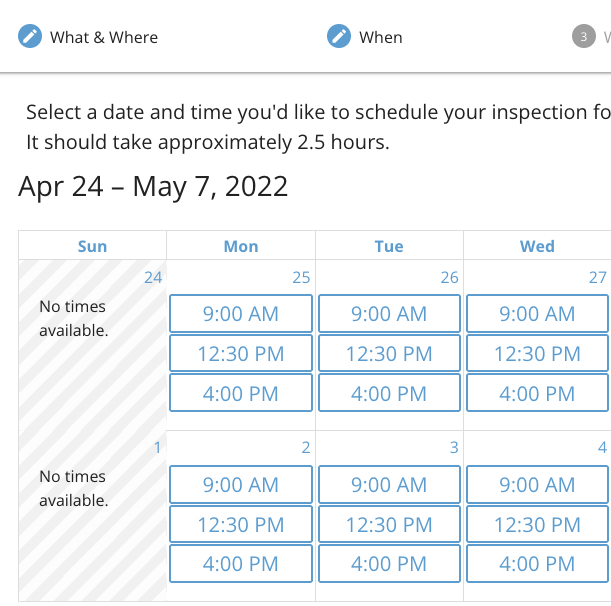This screenshot has width=611, height=606.
Task: Schedule 9:00 AM on Wednesday May 4
Action: (537, 485)
